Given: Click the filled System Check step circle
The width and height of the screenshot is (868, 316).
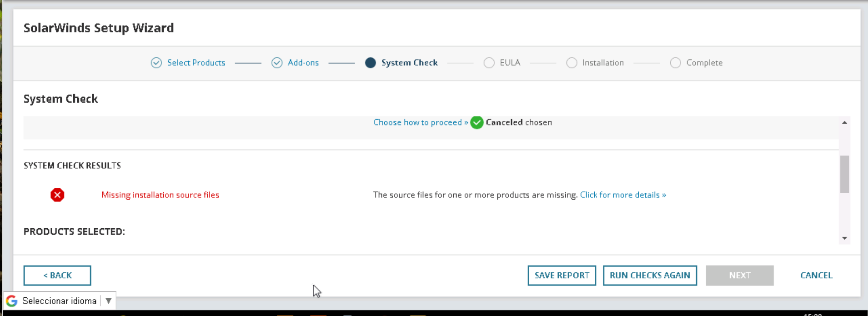Looking at the screenshot, I should [371, 63].
